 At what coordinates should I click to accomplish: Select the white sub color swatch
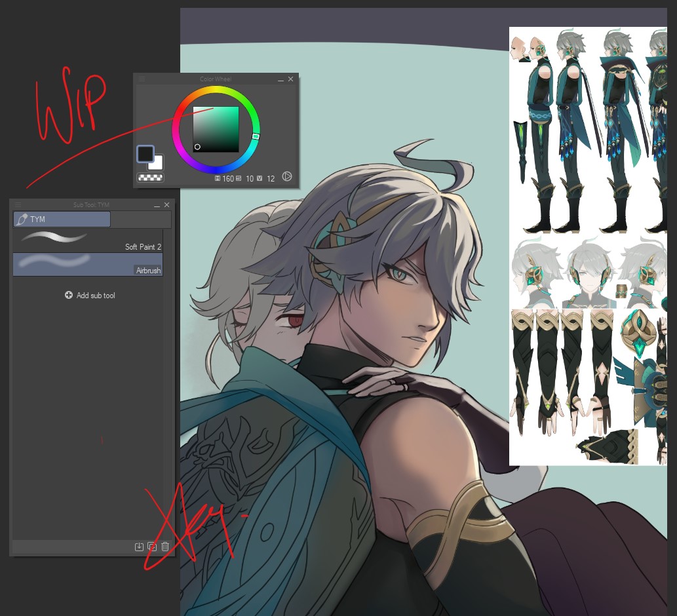[x=157, y=164]
